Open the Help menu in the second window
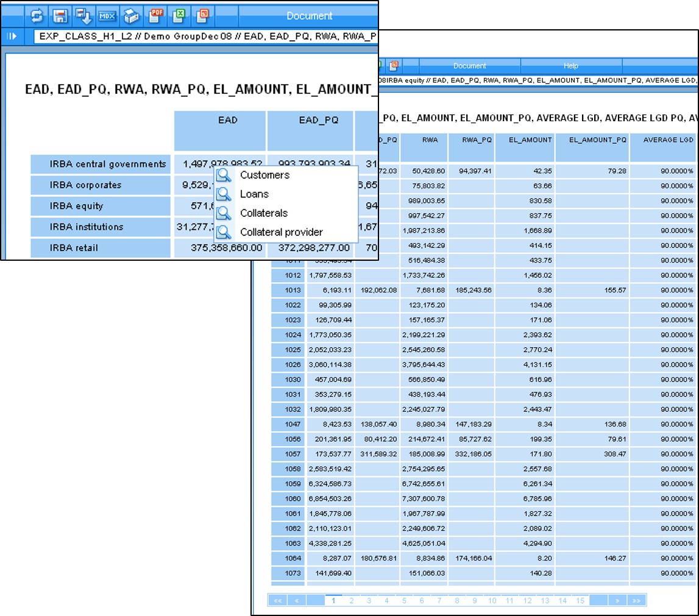699x616 pixels. [x=570, y=66]
